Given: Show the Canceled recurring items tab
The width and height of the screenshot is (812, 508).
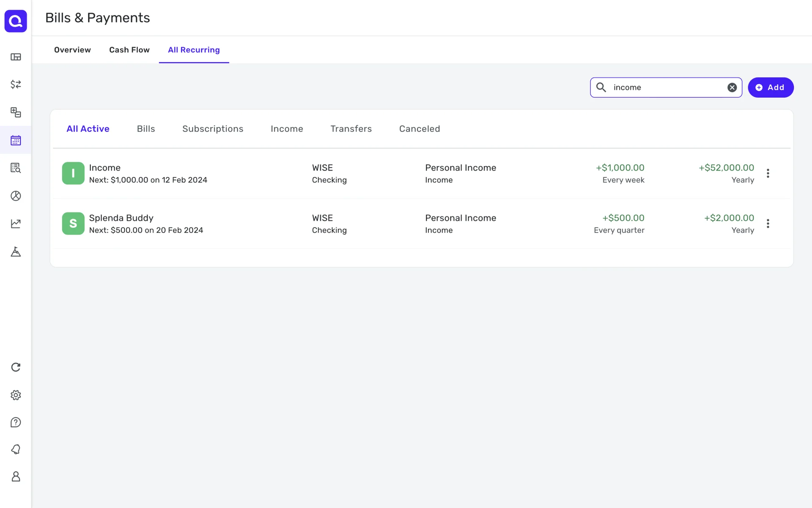Looking at the screenshot, I should pyautogui.click(x=420, y=129).
